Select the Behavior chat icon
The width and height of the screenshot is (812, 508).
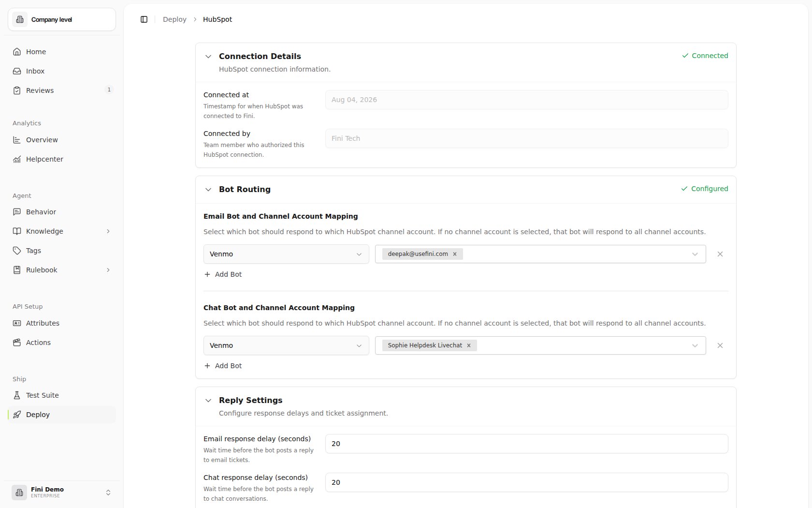(x=17, y=212)
